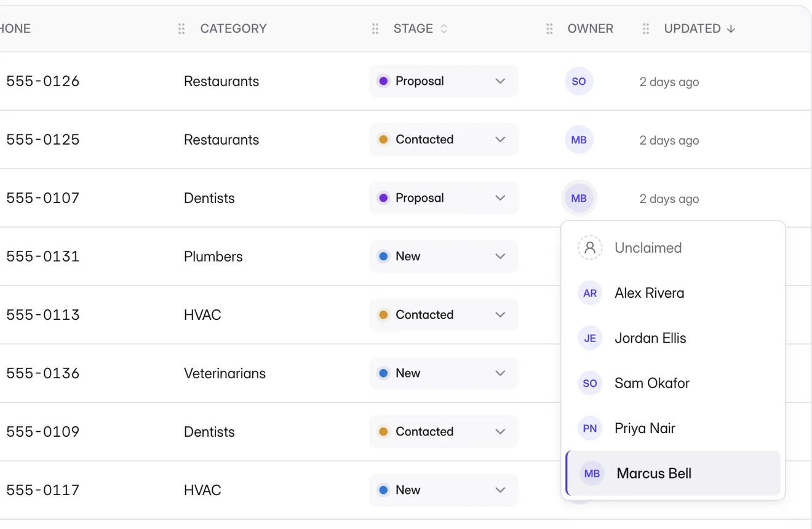This screenshot has width=812, height=529.
Task: Click Restaurants in the 555-0126 row
Action: pyautogui.click(x=221, y=81)
